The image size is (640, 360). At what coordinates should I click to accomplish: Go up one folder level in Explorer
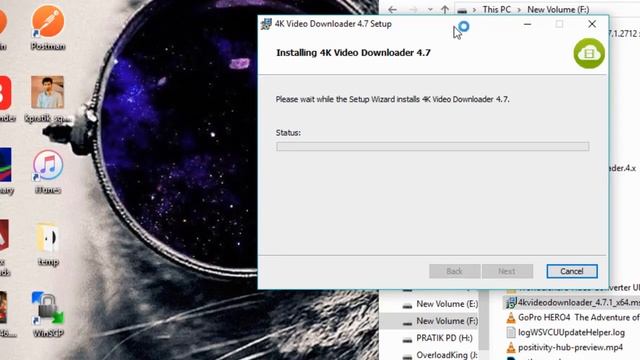(445, 9)
